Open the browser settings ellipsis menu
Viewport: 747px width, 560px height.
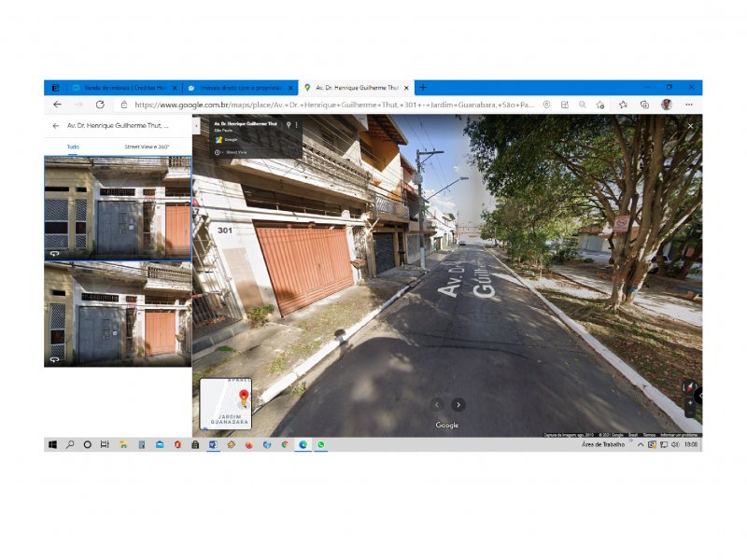coord(689,105)
